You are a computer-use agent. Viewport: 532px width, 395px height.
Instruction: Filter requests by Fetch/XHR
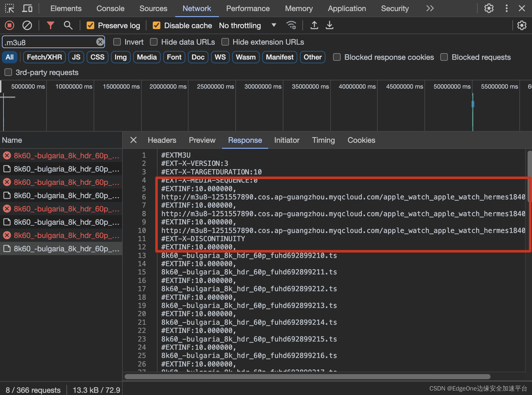point(44,57)
